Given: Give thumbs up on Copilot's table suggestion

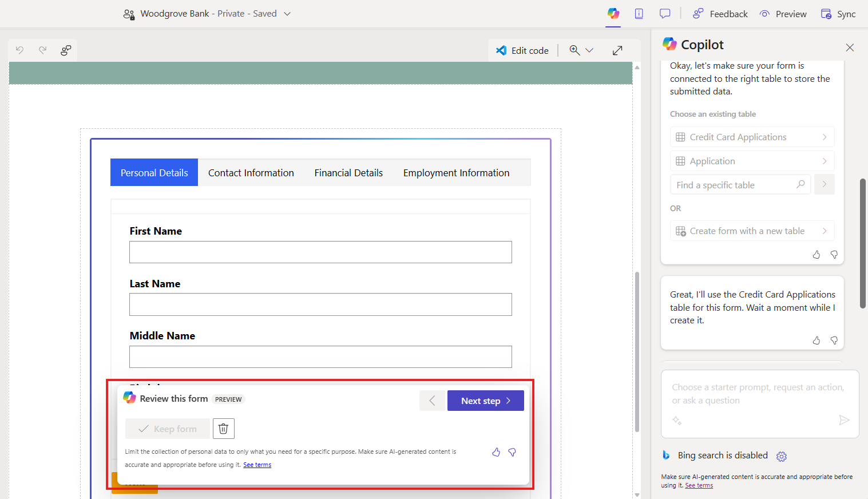Looking at the screenshot, I should 816,254.
